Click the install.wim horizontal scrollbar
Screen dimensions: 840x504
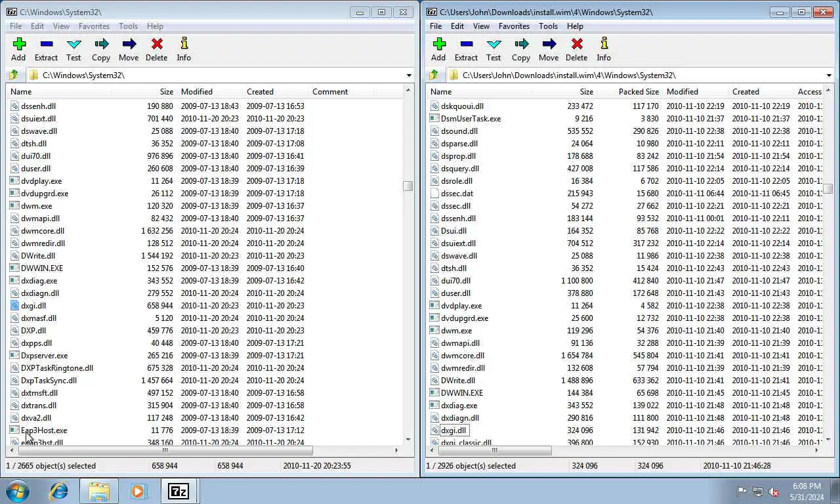(494, 450)
